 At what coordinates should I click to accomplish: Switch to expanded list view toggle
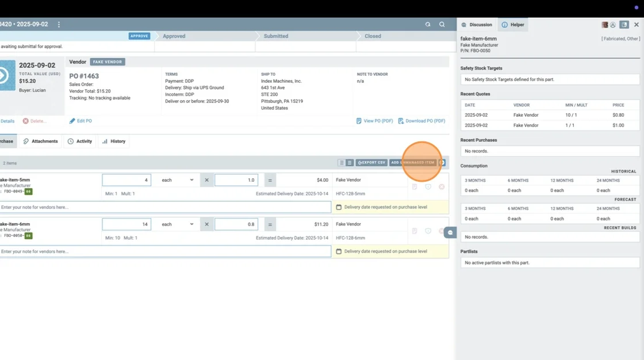350,163
